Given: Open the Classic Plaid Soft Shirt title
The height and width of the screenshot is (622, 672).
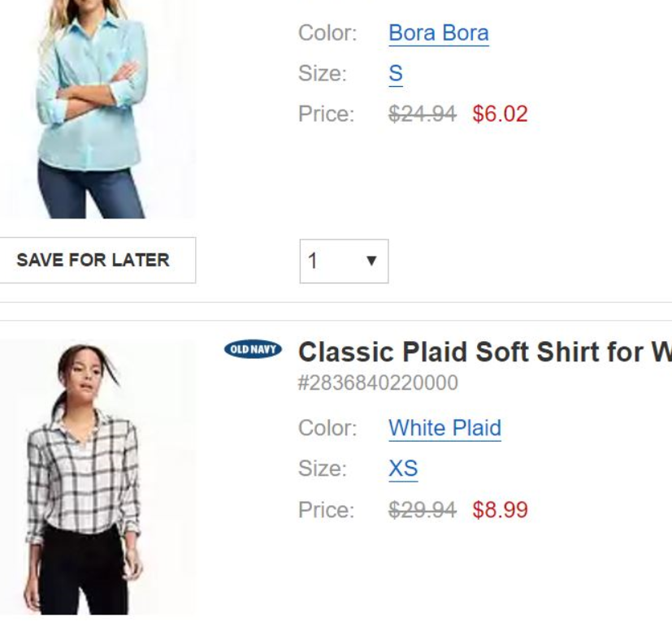Looking at the screenshot, I should pyautogui.click(x=484, y=352).
